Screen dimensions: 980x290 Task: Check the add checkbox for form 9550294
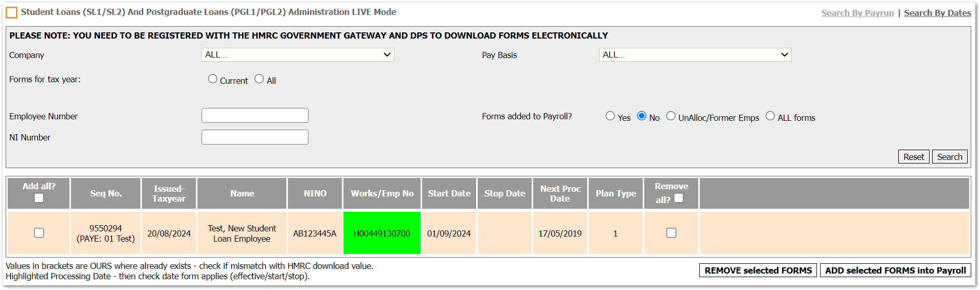(39, 233)
